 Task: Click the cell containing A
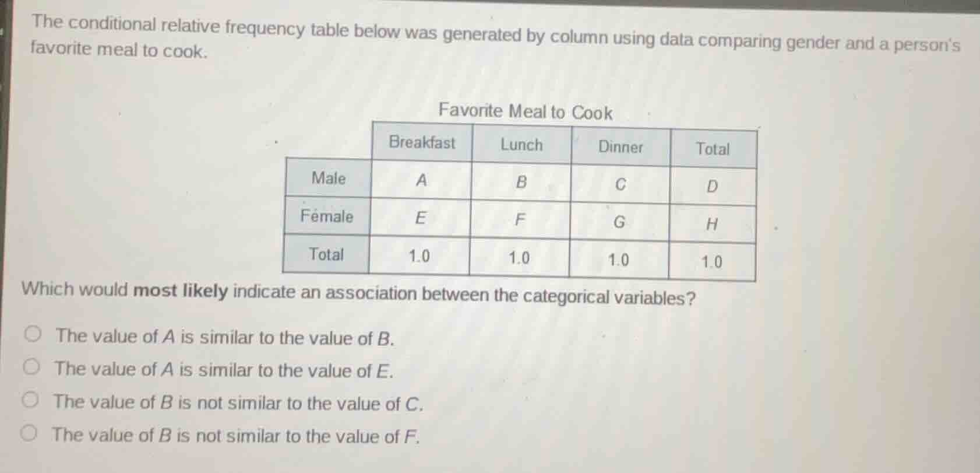point(421,180)
